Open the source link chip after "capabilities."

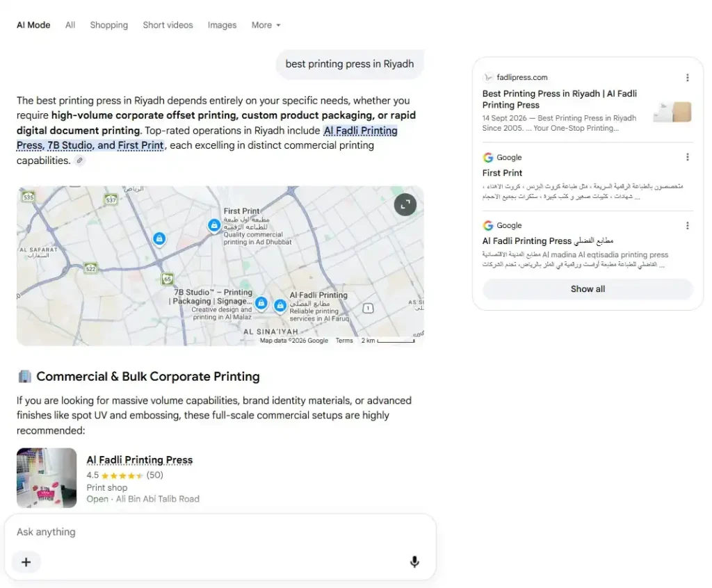coord(79,161)
